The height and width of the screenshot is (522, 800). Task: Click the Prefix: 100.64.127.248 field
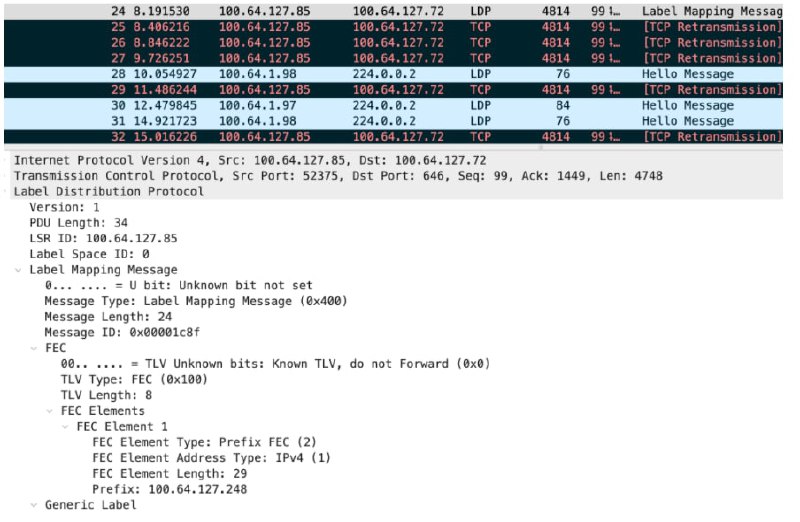(x=169, y=490)
